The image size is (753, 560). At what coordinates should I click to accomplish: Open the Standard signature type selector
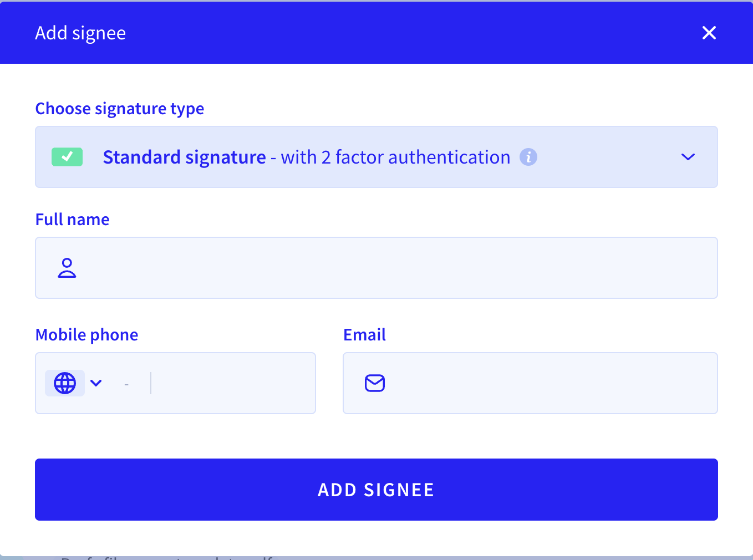tap(376, 157)
